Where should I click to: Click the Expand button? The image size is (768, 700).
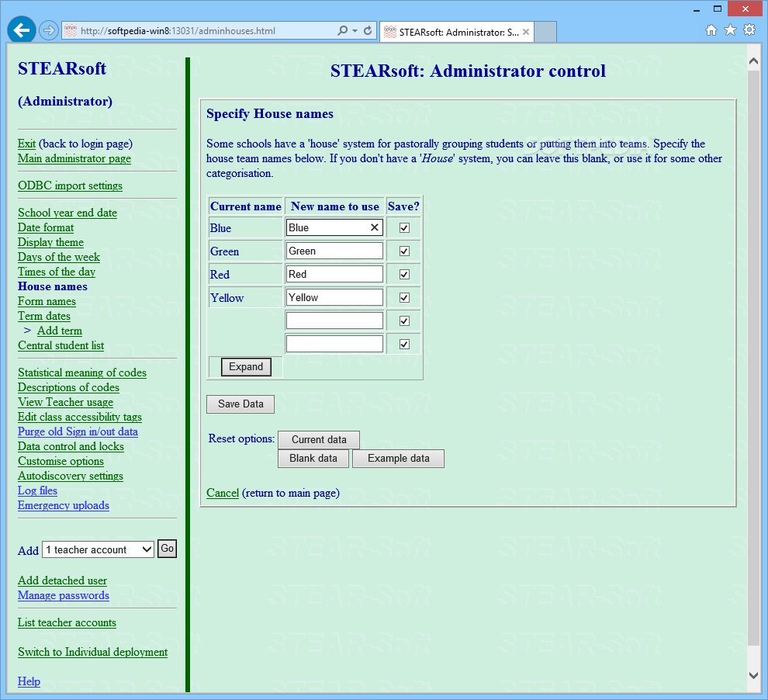246,367
